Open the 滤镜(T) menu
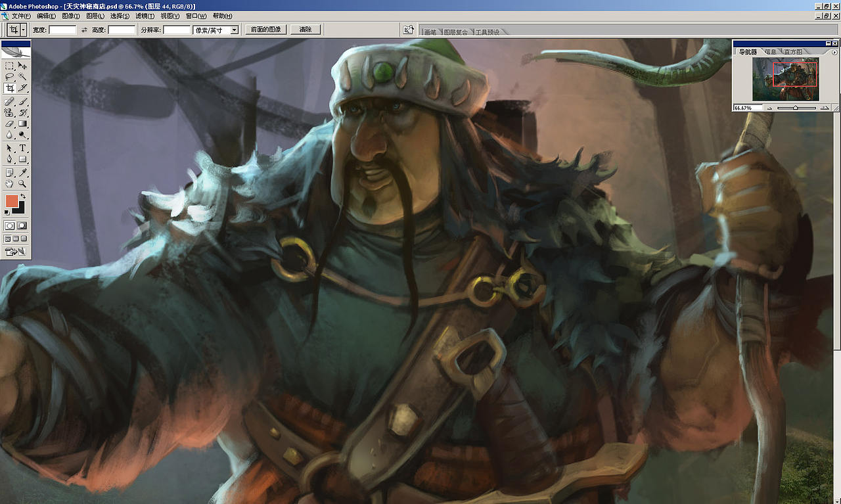This screenshot has height=504, width=841. [145, 16]
